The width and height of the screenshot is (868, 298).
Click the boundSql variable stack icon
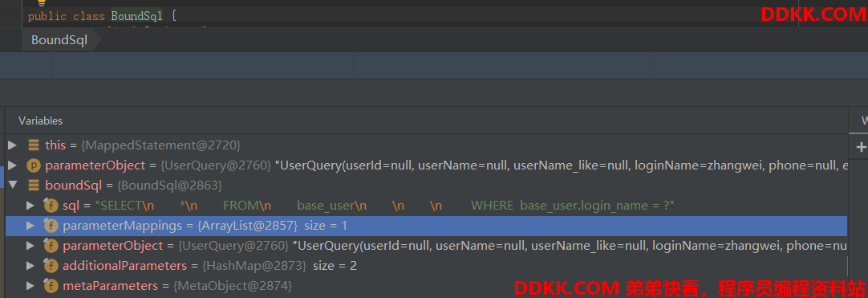coord(34,185)
